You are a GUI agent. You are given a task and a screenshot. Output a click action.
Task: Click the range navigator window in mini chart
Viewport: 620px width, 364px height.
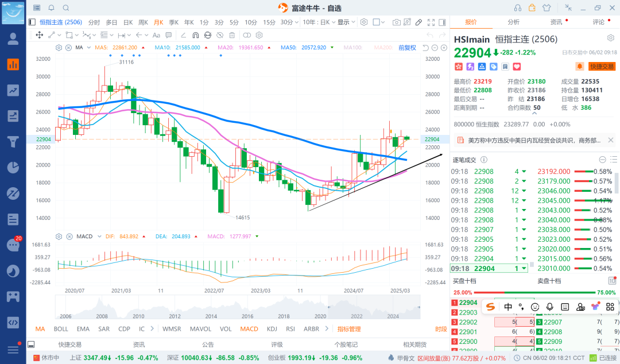click(x=374, y=307)
